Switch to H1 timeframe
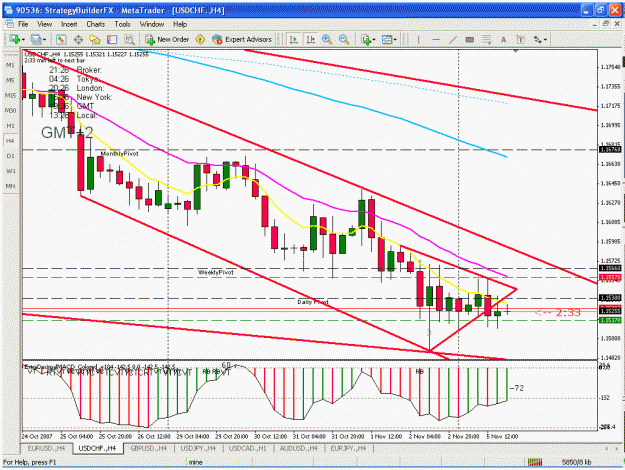This screenshot has width=625, height=470. [10, 126]
